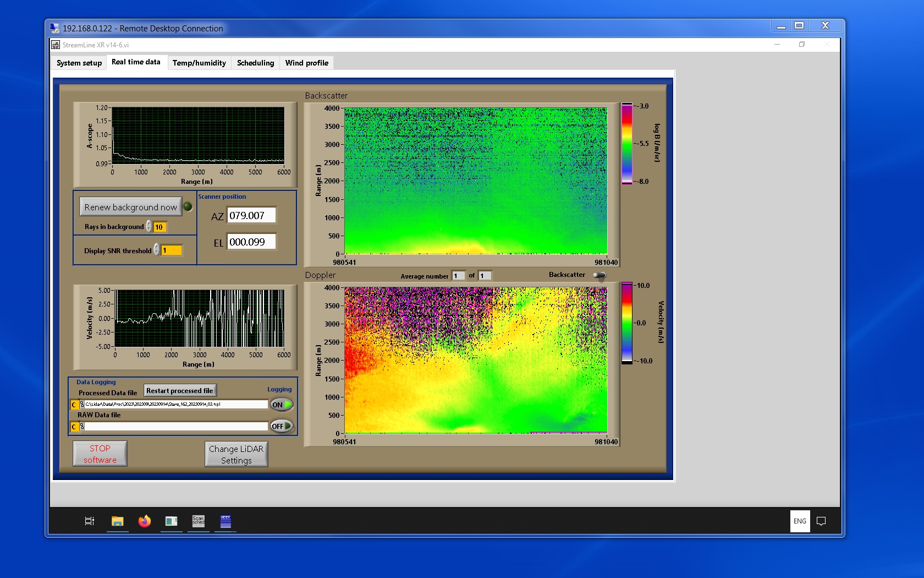Open Firefox from the taskbar

coord(144,521)
